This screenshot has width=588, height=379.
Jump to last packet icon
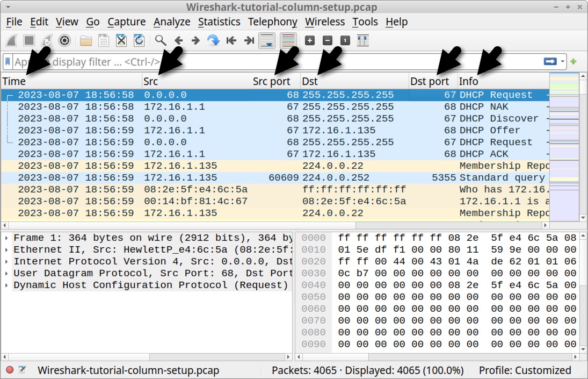tap(249, 40)
